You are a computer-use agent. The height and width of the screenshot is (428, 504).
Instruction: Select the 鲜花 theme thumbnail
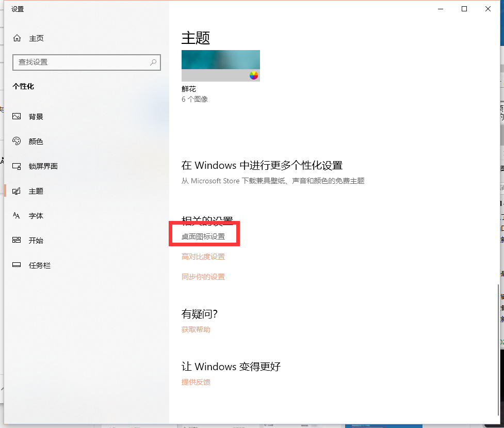220,65
